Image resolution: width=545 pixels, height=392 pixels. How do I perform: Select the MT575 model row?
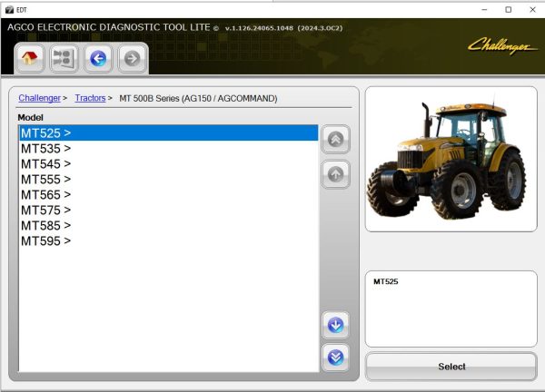pyautogui.click(x=169, y=210)
